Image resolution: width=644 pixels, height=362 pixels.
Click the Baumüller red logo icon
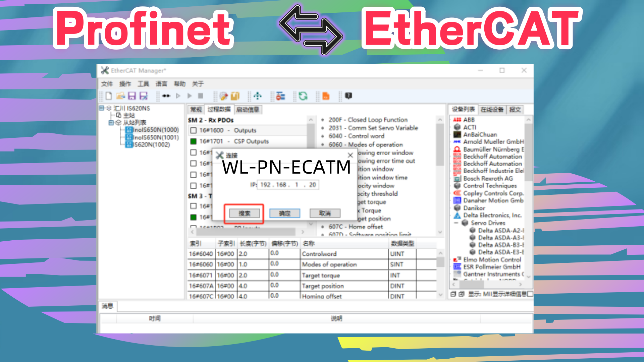(x=457, y=149)
